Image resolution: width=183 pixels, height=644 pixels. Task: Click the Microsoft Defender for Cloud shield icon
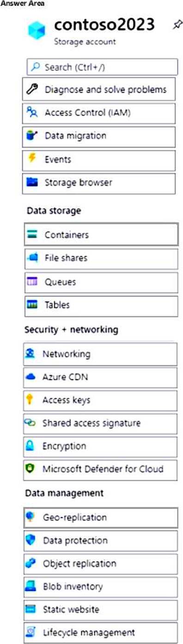30,469
